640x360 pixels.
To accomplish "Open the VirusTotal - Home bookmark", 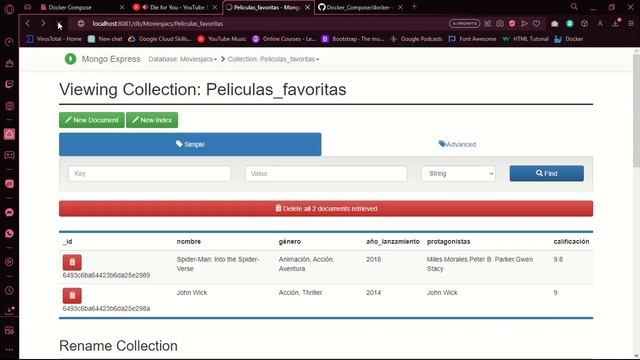I will click(x=54, y=39).
